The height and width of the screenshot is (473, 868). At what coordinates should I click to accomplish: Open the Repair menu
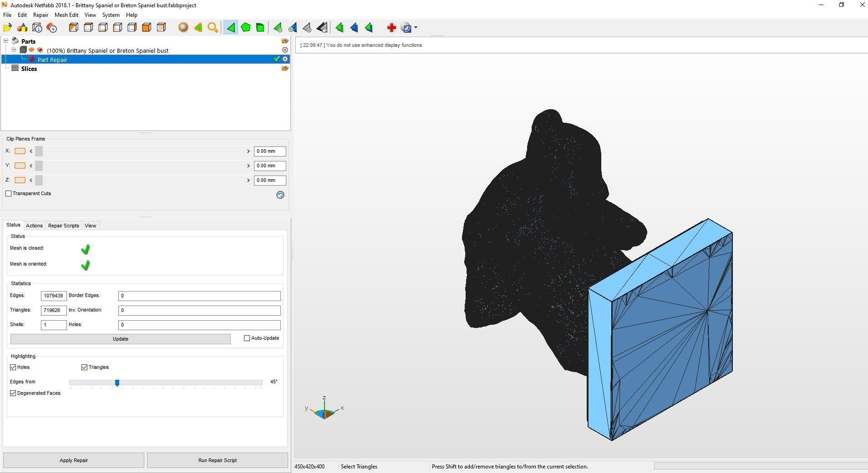tap(41, 15)
